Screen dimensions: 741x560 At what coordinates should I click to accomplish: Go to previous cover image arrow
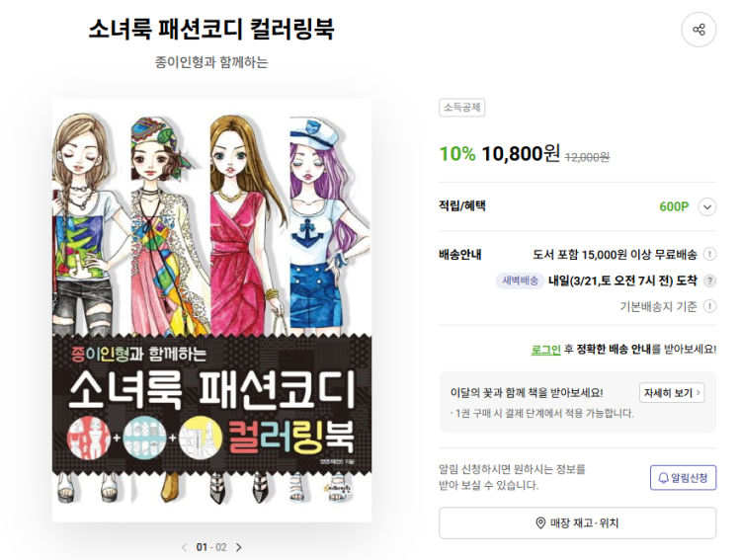(x=184, y=547)
